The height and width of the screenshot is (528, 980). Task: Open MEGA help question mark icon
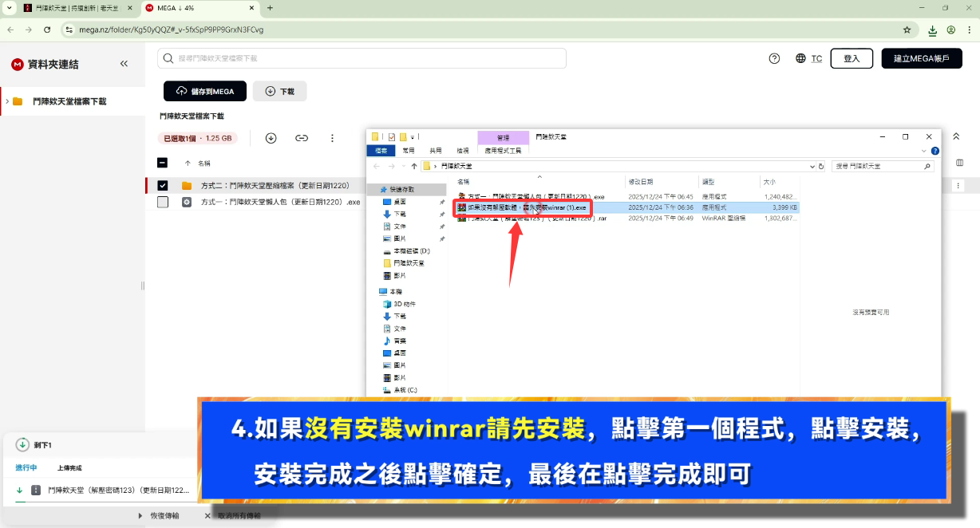tap(773, 58)
